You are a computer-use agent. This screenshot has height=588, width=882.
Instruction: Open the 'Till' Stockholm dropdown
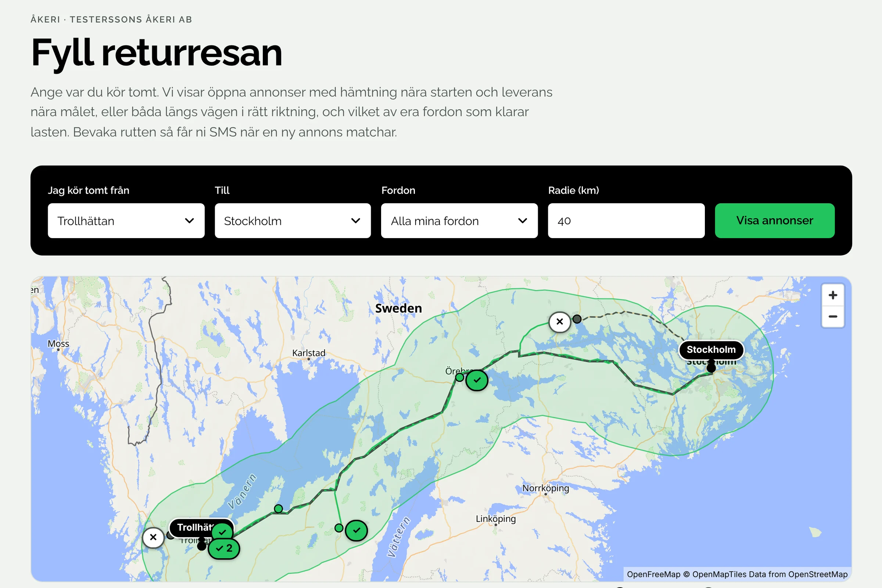tap(293, 220)
